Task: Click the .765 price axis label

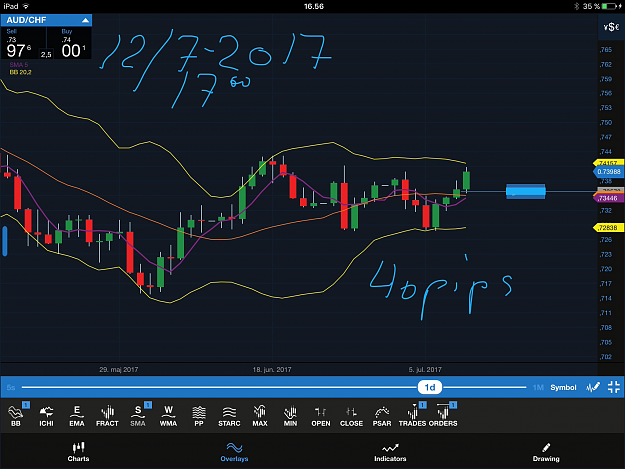Action: 606,50
